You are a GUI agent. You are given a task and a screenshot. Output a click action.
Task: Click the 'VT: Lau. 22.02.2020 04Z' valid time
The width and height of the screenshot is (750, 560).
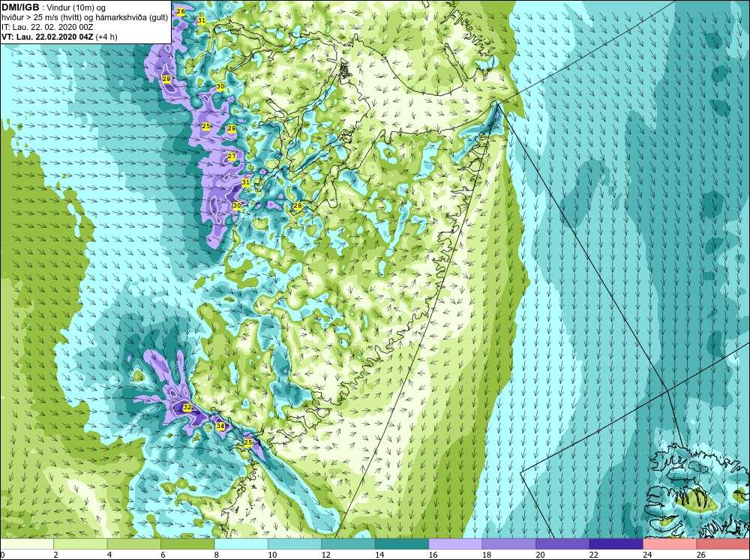[x=48, y=37]
